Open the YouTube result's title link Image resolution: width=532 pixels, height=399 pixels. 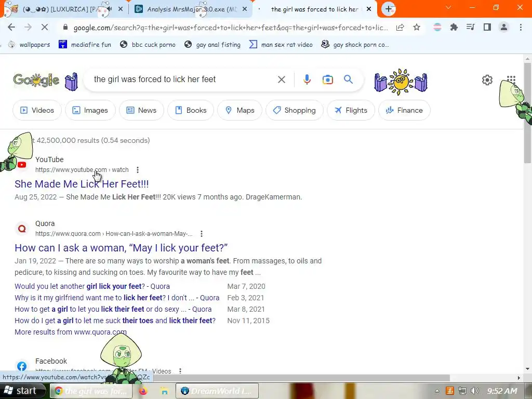tap(82, 184)
